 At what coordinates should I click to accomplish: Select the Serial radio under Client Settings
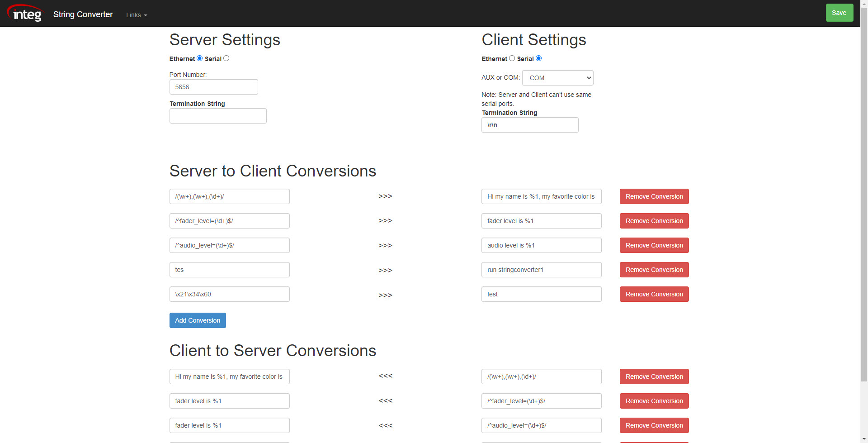[x=538, y=58]
